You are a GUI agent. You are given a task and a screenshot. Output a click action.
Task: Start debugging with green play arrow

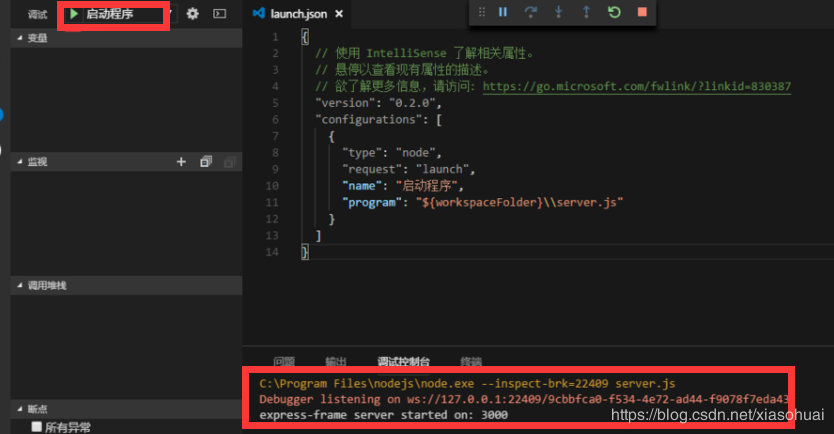74,14
